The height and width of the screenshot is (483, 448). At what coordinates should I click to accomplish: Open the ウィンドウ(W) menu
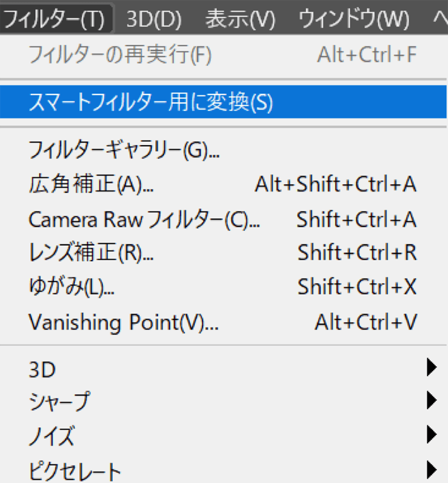coord(353,19)
